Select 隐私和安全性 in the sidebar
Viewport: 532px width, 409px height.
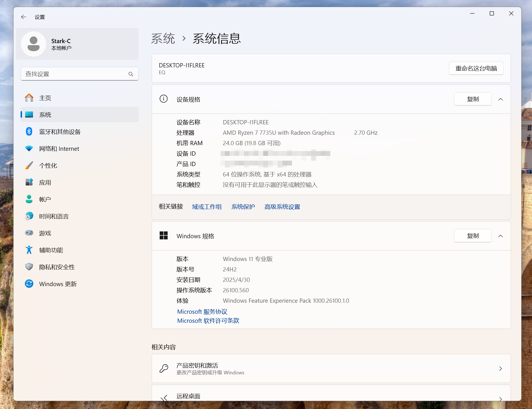(80, 267)
